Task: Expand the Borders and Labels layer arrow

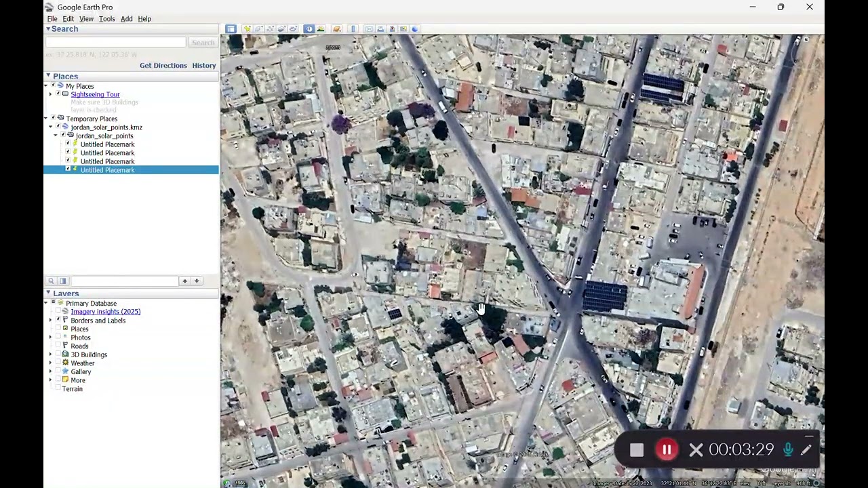Action: coord(50,320)
